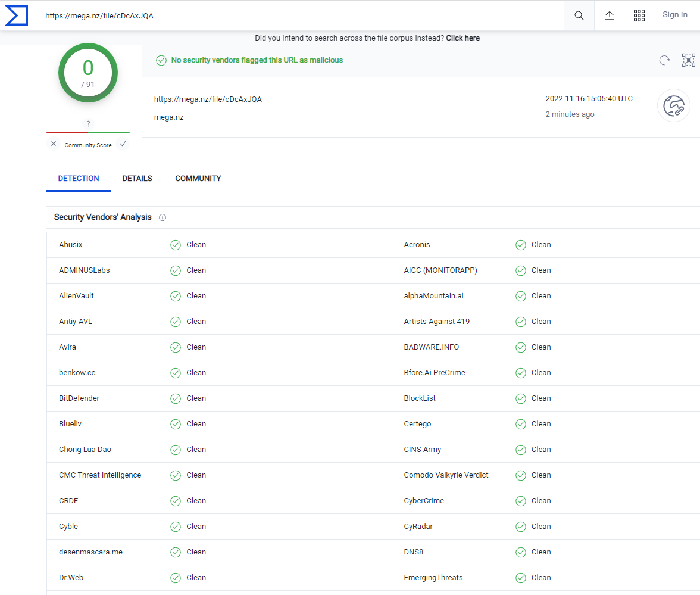The width and height of the screenshot is (700, 595).
Task: Select the scanned URL https://mega.nz/file/cDcAxJQA text
Action: [208, 99]
